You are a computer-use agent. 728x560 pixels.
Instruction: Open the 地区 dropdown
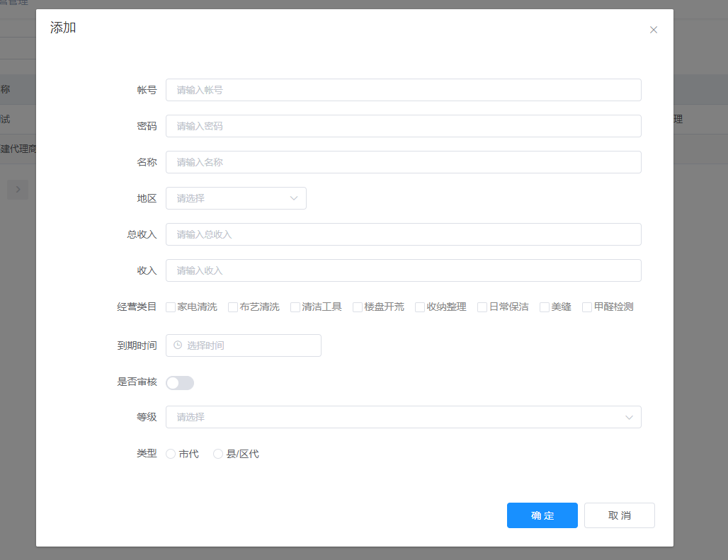tap(236, 198)
